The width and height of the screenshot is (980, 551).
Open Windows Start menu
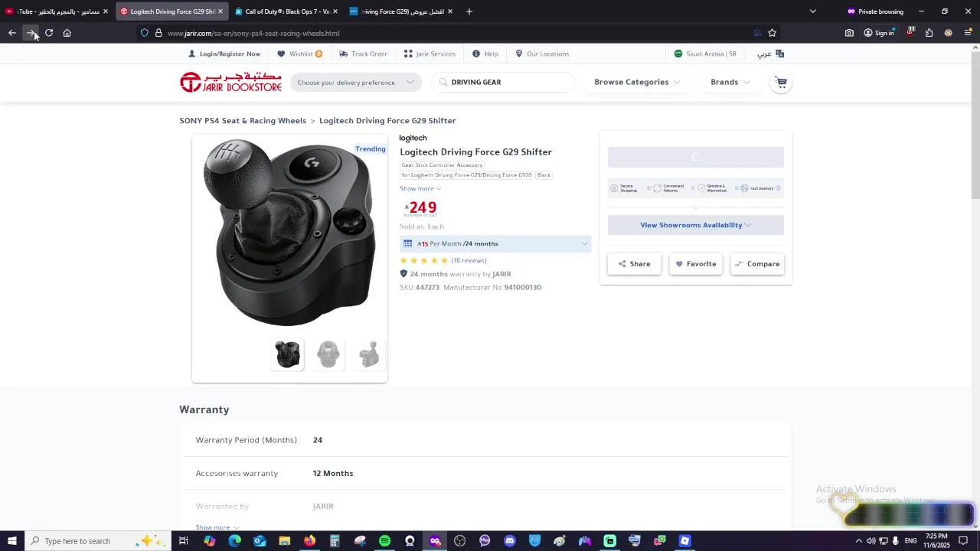click(x=12, y=541)
